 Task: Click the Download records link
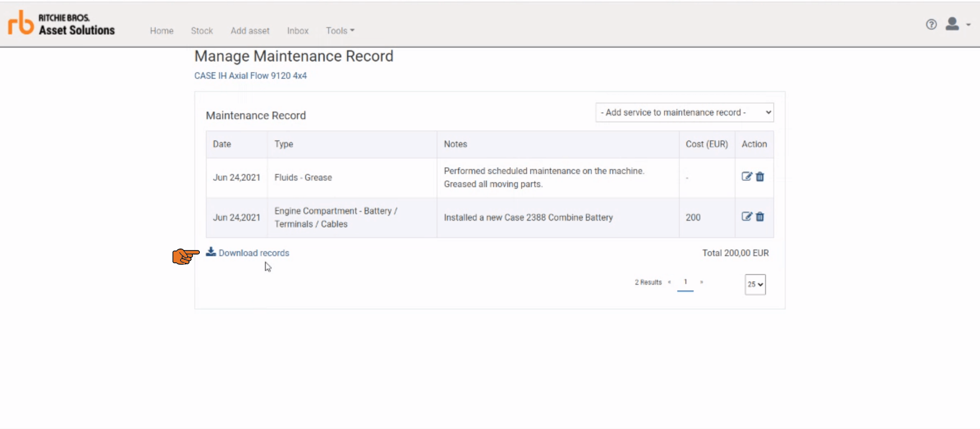pyautogui.click(x=254, y=253)
